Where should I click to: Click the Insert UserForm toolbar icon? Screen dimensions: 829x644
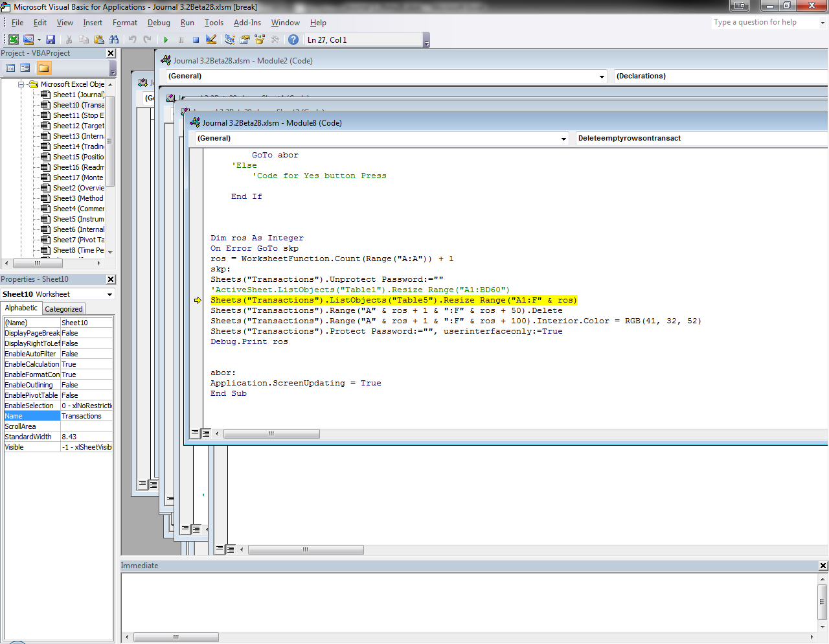click(x=28, y=40)
